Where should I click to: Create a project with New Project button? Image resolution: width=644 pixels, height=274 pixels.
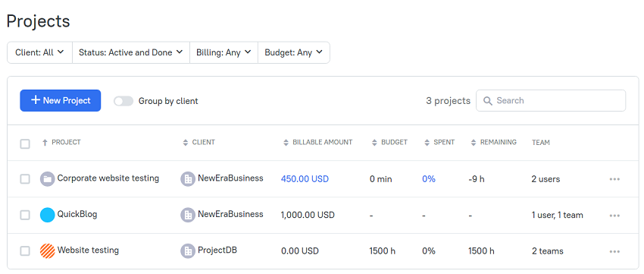point(61,101)
